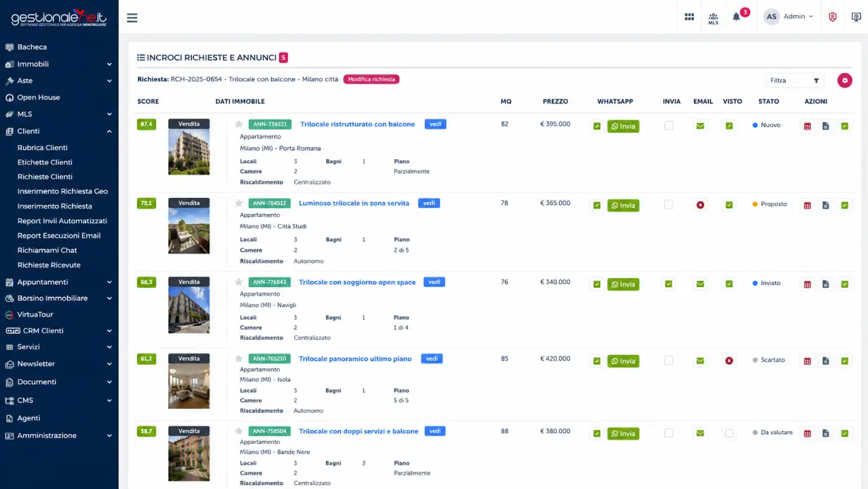The width and height of the screenshot is (868, 489).
Task: Open the hamburger sidebar toggle
Action: pos(131,17)
